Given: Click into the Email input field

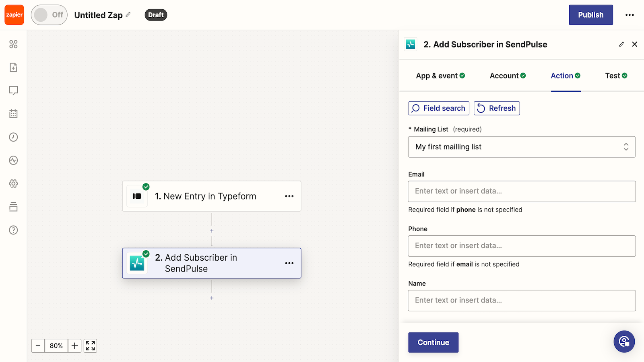Looking at the screenshot, I should (x=521, y=191).
